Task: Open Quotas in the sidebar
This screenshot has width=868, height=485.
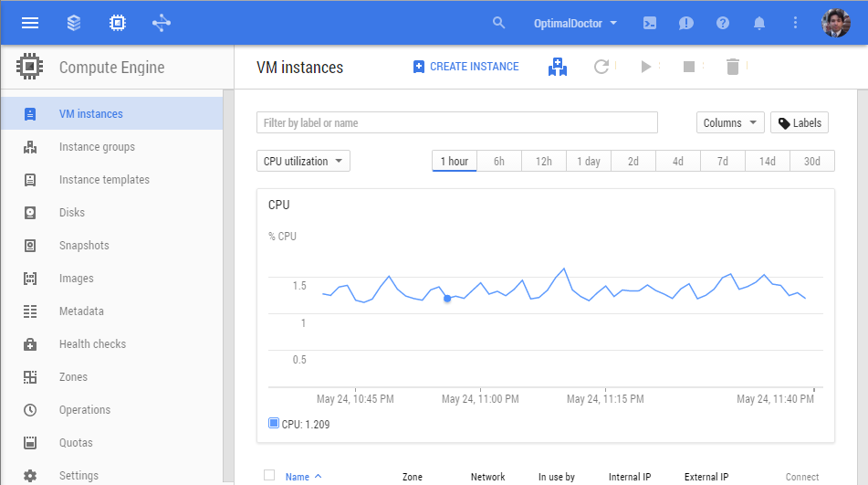Action: coord(112,443)
